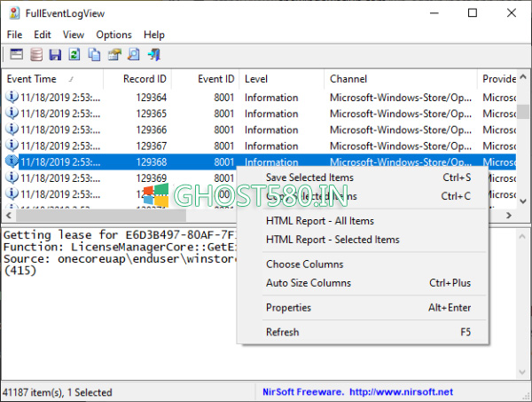Screen dimensions: 532x402
Task: Choose Save Selected Items in context menu
Action: click(x=363, y=177)
